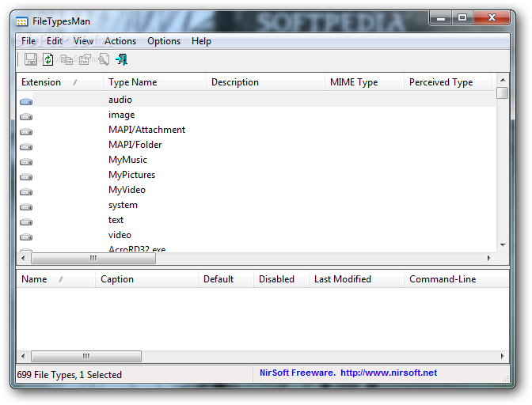This screenshot has height=405, width=532.
Task: Sort by the Extension column header
Action: [x=59, y=82]
